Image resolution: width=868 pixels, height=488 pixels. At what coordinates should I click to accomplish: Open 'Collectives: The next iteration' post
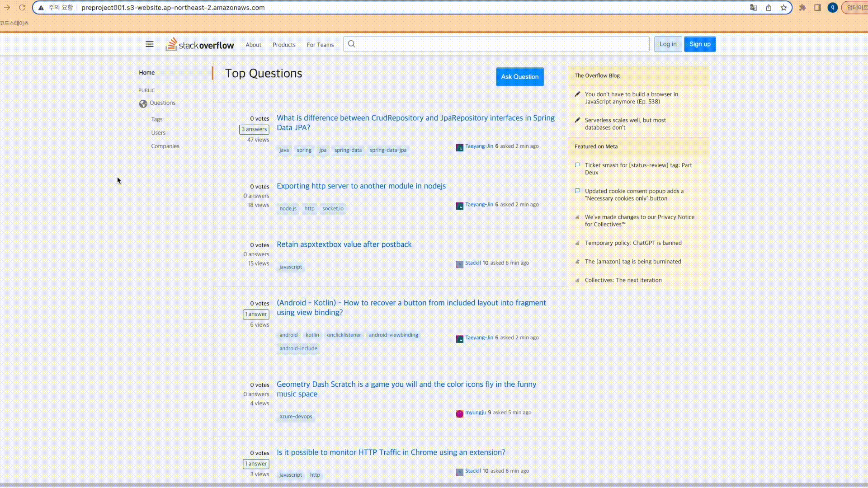[x=623, y=280]
